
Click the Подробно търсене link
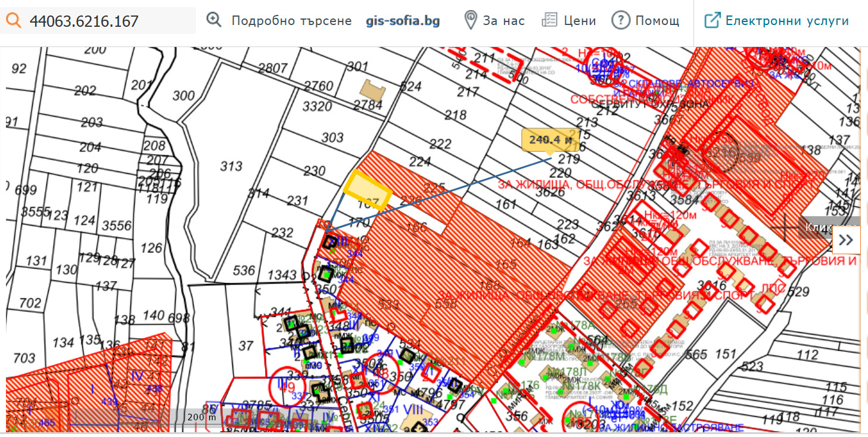[x=291, y=20]
